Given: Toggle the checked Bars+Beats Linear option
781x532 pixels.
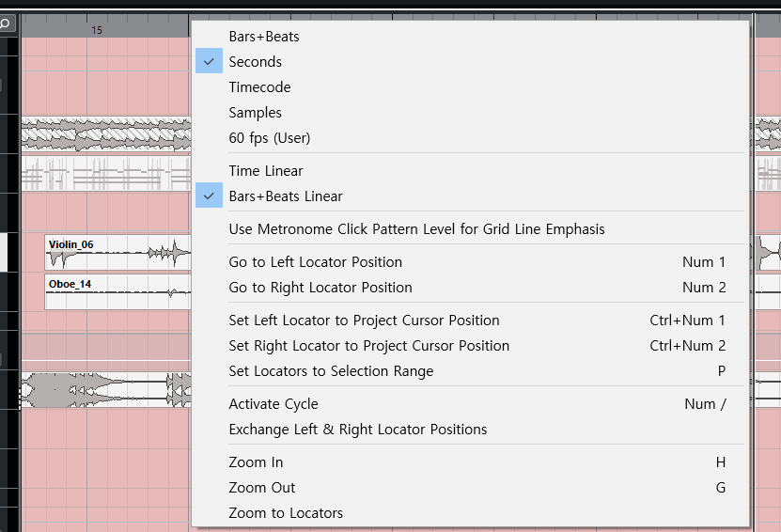Looking at the screenshot, I should pyautogui.click(x=285, y=196).
